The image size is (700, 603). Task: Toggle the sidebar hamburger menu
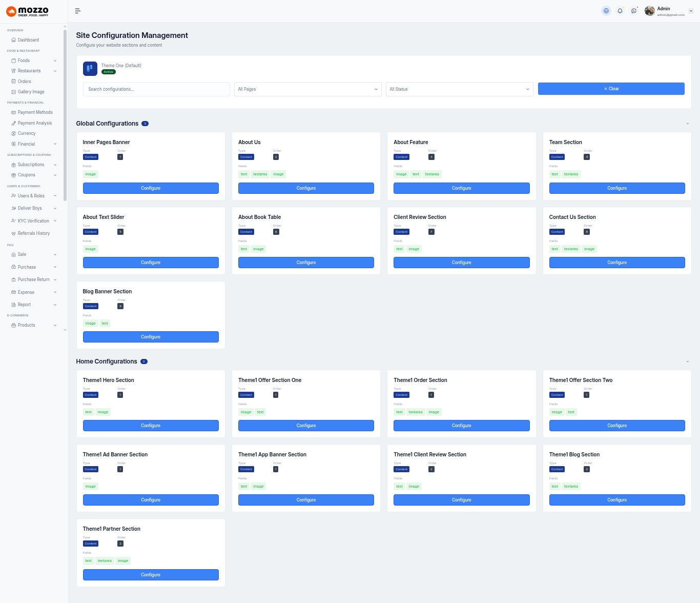(x=78, y=11)
